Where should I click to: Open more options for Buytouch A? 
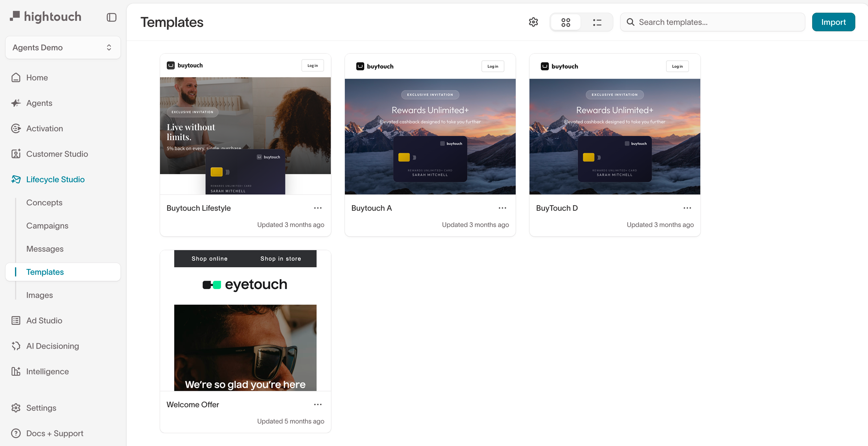[503, 208]
